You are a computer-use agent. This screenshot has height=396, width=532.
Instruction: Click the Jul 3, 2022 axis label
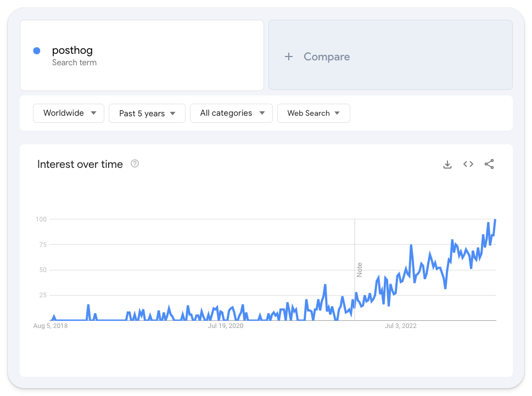click(401, 325)
